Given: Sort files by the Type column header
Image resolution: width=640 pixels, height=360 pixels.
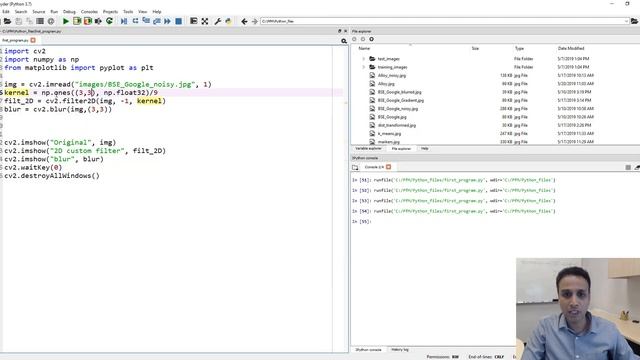Looking at the screenshot, I should pos(519,49).
